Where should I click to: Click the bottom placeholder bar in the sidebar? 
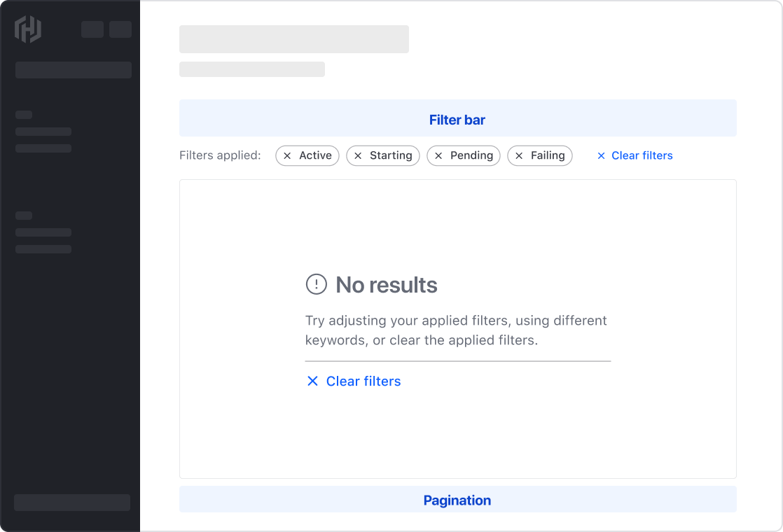[72, 503]
